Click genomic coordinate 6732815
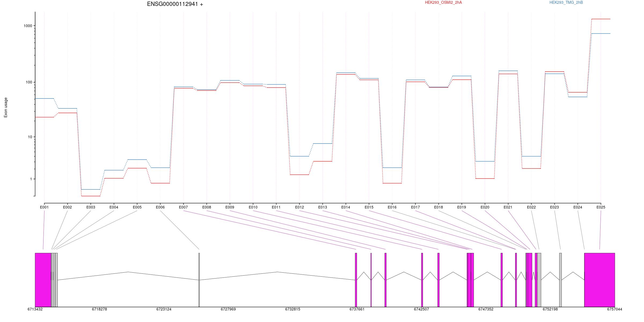The width and height of the screenshot is (644, 322). point(293,309)
